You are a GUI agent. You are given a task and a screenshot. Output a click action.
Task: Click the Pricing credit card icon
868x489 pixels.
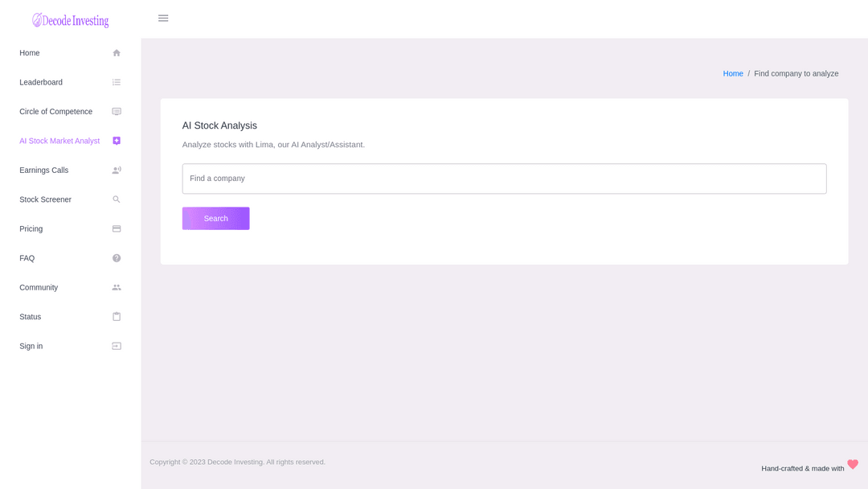pos(117,229)
